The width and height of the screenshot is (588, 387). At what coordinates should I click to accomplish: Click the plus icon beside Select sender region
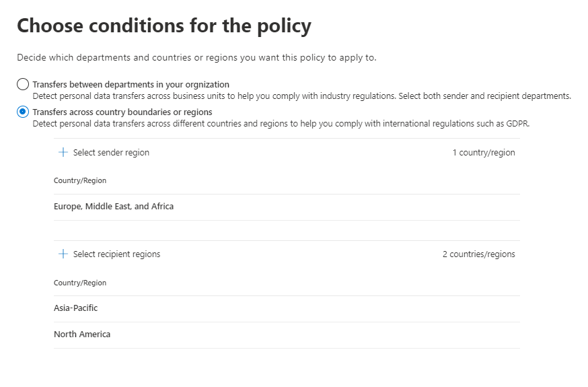click(x=63, y=153)
